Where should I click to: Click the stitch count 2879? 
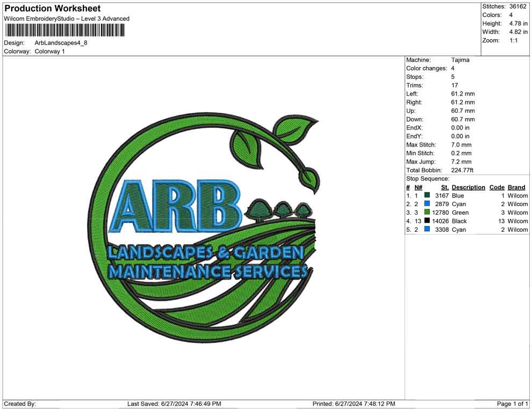[442, 204]
